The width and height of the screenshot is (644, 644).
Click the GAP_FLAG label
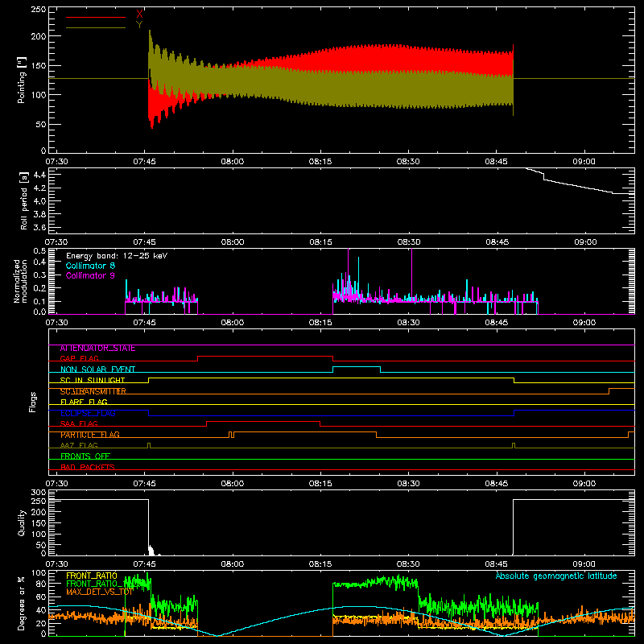point(79,359)
